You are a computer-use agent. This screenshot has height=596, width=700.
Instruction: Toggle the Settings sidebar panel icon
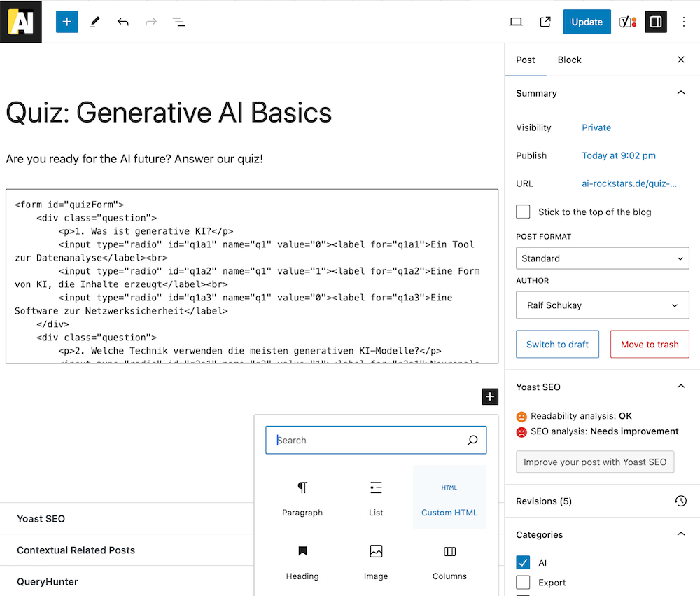click(x=656, y=22)
